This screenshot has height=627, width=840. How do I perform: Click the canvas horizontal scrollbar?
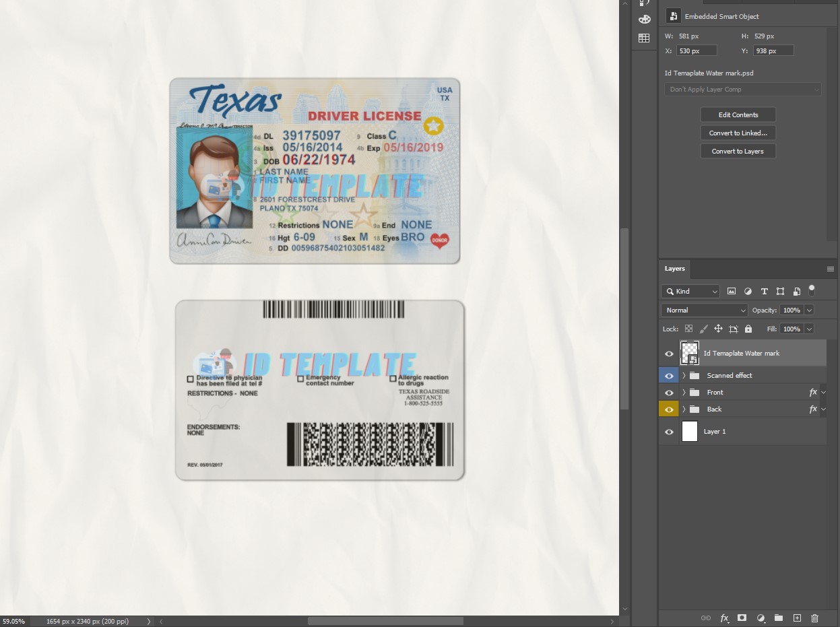(385, 621)
